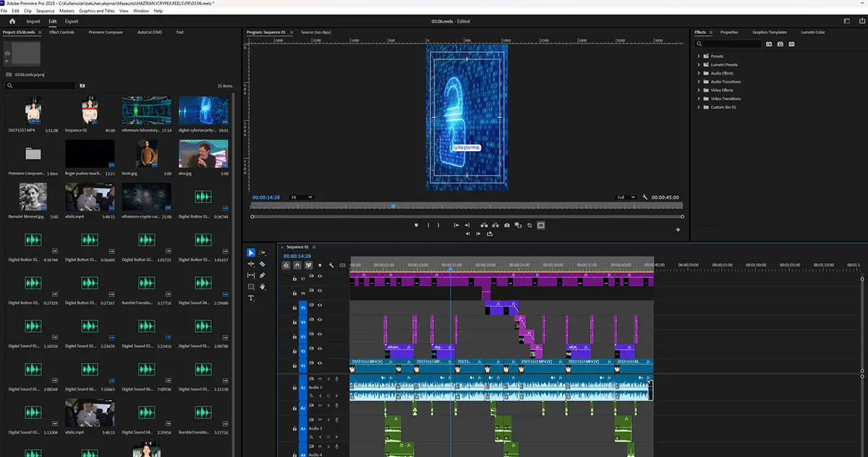Image resolution: width=868 pixels, height=457 pixels.
Task: Solo audio track A1
Action: pos(328,378)
